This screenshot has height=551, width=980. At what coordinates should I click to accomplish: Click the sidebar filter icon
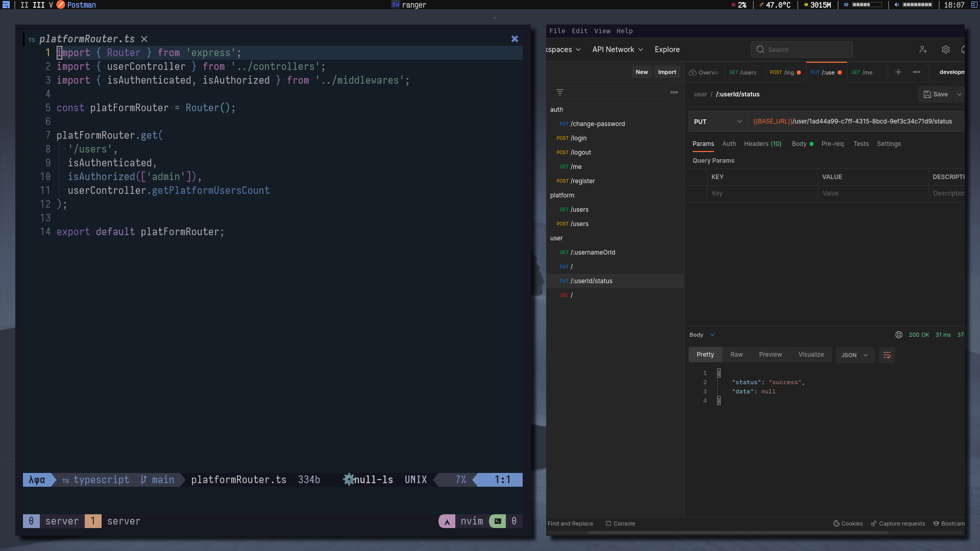(x=559, y=92)
